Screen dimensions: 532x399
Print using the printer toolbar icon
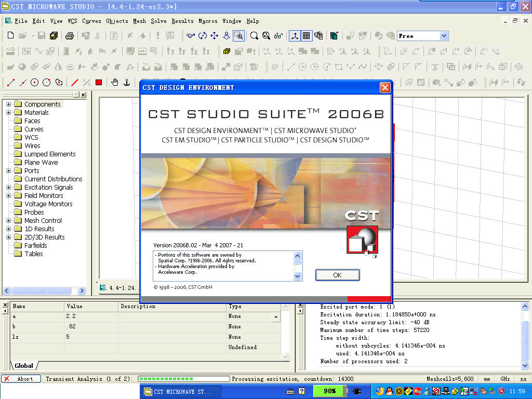tap(70, 36)
